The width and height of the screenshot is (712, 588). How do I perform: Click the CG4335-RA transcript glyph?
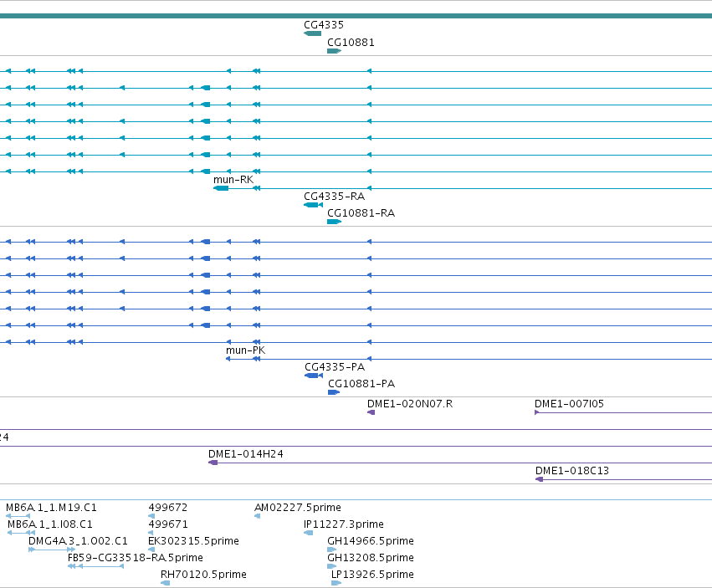313,205
